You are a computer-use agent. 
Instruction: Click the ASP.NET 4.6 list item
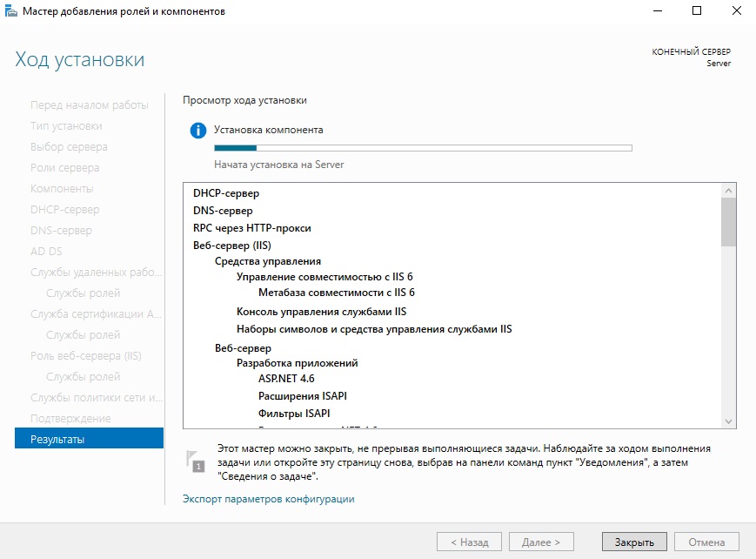click(286, 379)
